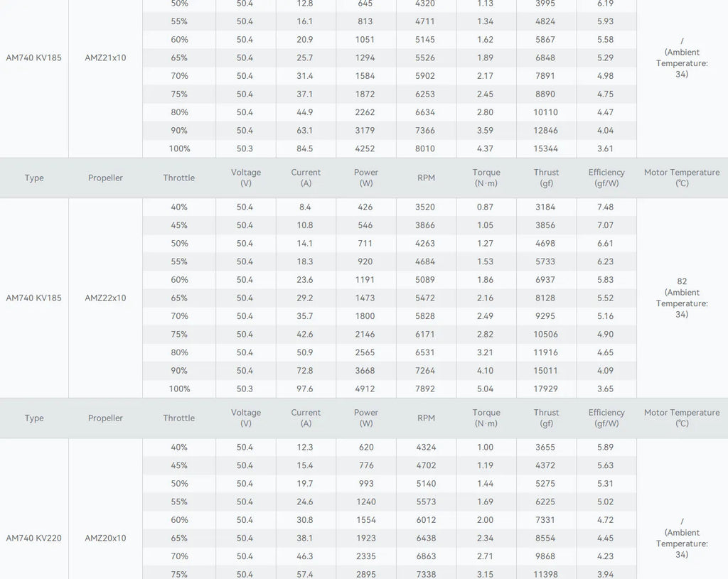
Task: Click current value 97.6
Action: point(305,389)
